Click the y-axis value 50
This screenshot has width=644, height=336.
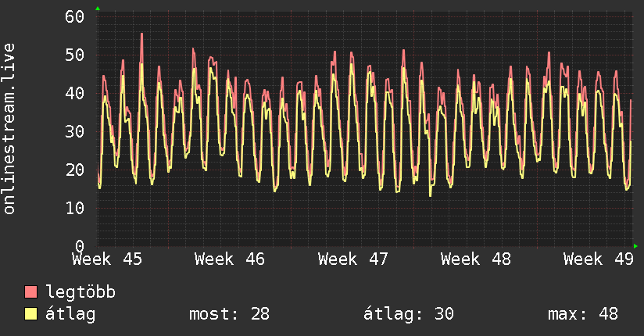74,55
